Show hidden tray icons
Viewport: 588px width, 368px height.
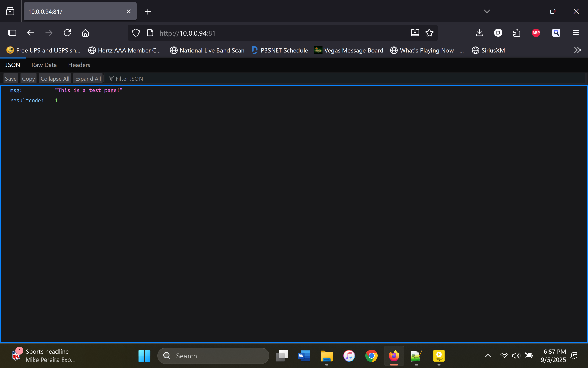point(488,356)
